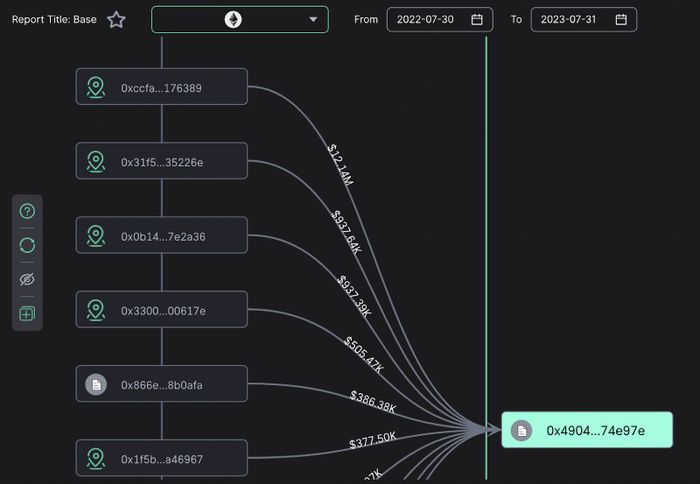Click document icon of 0x866e...8b0afa

point(96,384)
